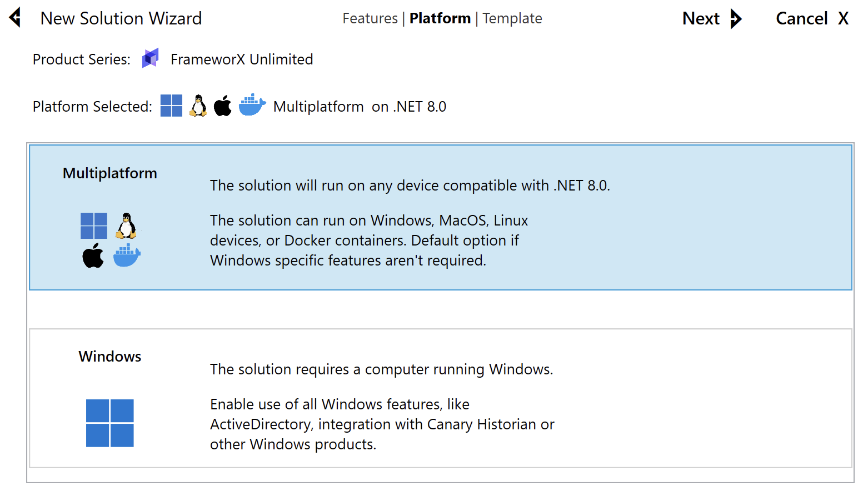The width and height of the screenshot is (868, 491).
Task: Click the Linux penguin icon beside Platform Selected
Action: point(198,106)
